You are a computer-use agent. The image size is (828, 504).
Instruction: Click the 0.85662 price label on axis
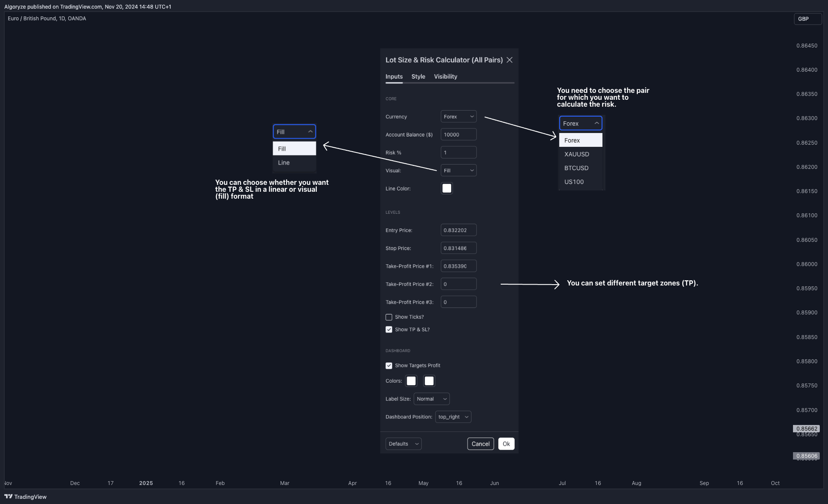(x=806, y=429)
